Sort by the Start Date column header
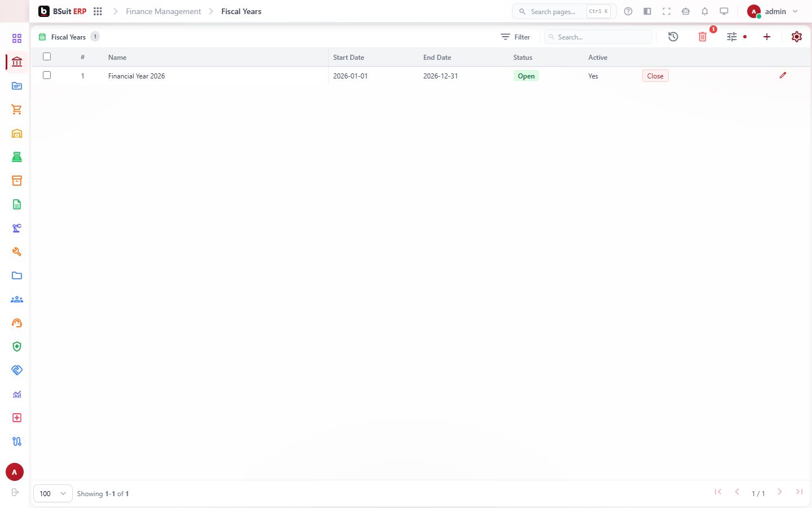This screenshot has height=508, width=812. [348, 58]
